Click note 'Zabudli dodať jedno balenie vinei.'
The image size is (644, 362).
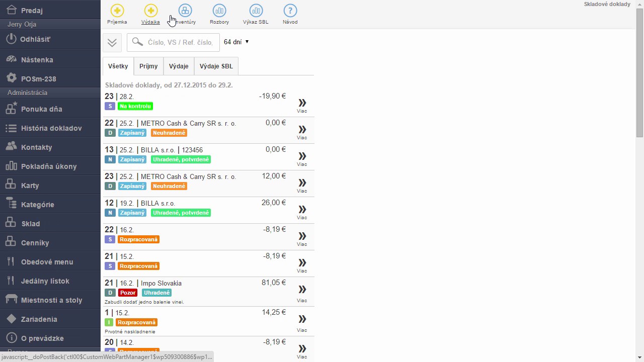pyautogui.click(x=144, y=302)
